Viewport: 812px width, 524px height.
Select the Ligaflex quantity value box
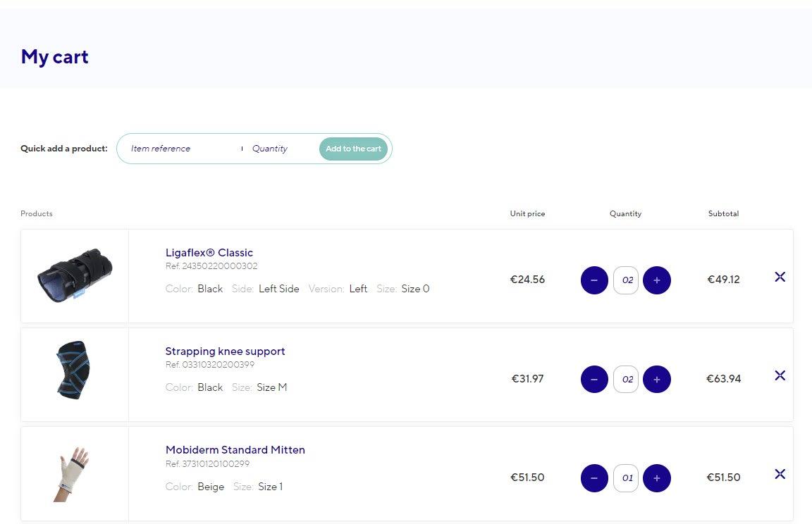click(626, 280)
